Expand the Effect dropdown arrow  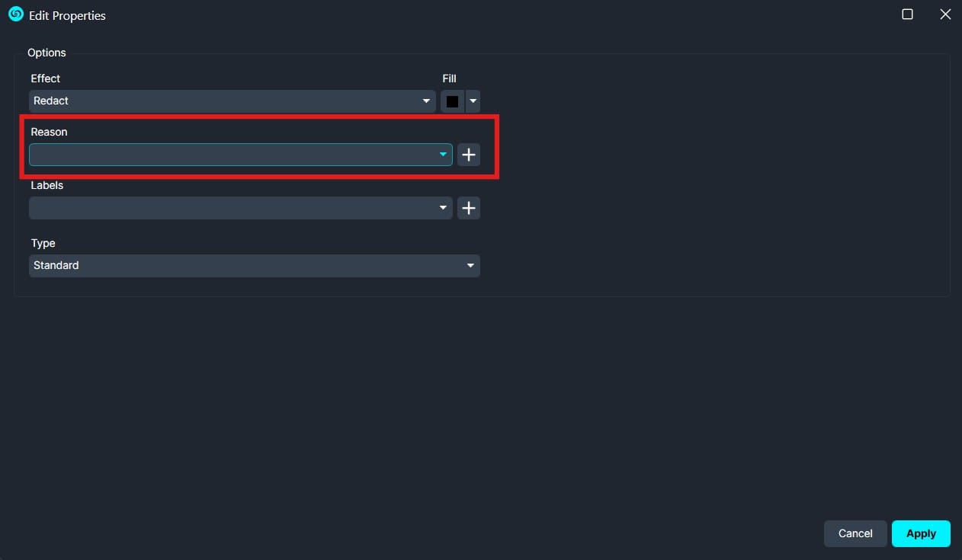[426, 101]
